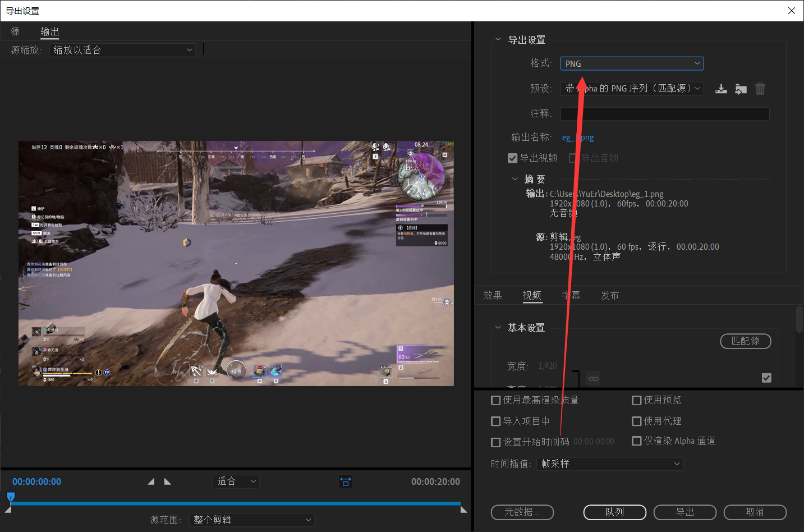Uncheck the width match-source checkbox
Viewport: 804px width, 532px height.
click(x=766, y=378)
